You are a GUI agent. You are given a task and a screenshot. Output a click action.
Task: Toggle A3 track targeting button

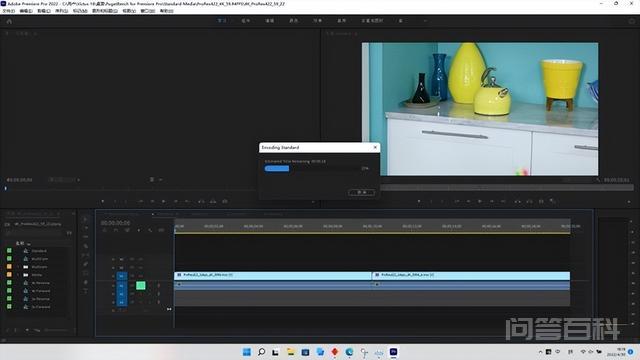point(122,302)
